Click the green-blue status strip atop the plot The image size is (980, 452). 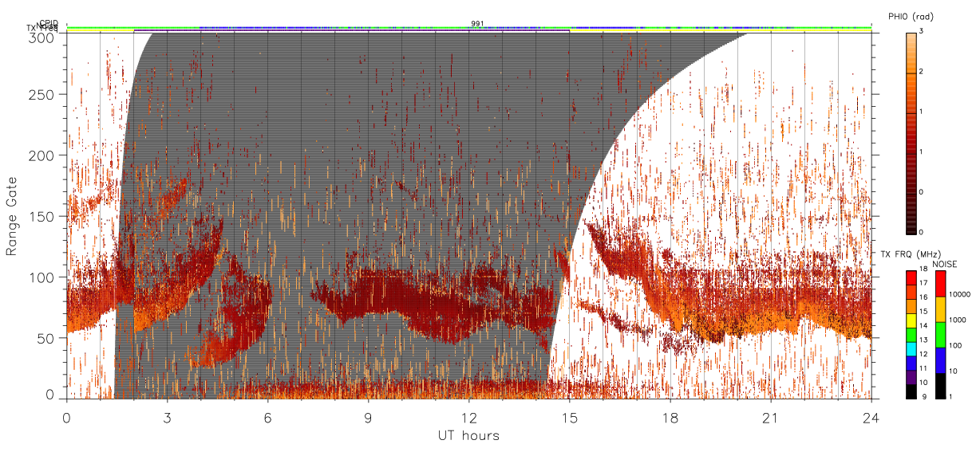point(469,28)
